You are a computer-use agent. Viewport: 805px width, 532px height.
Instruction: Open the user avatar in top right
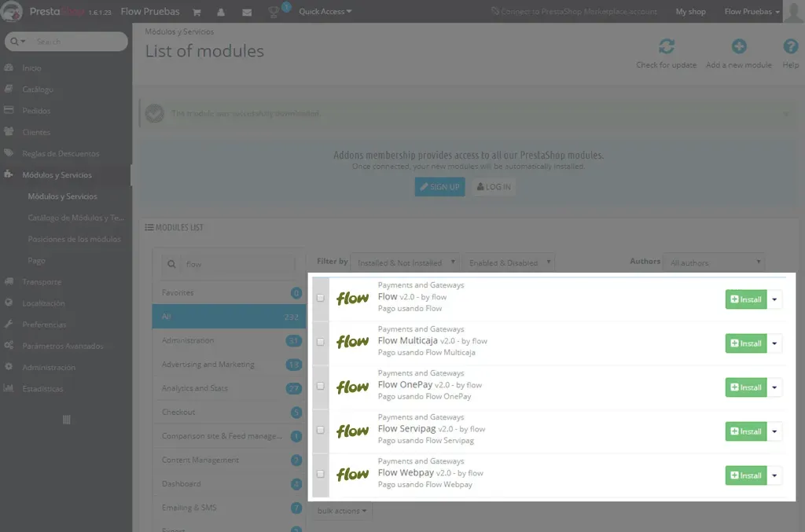click(794, 11)
